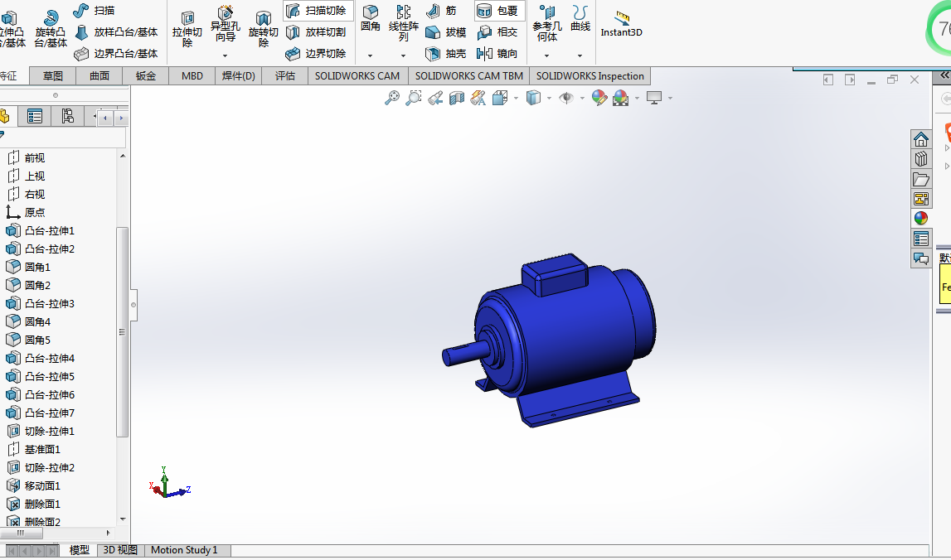Select 切除-拉伸2 feature

[40, 468]
